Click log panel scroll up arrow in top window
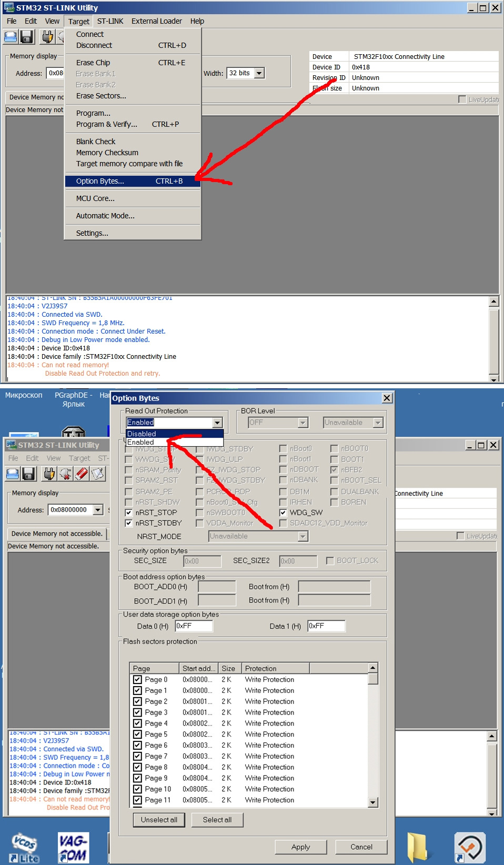Image resolution: width=504 pixels, height=865 pixels. click(494, 301)
